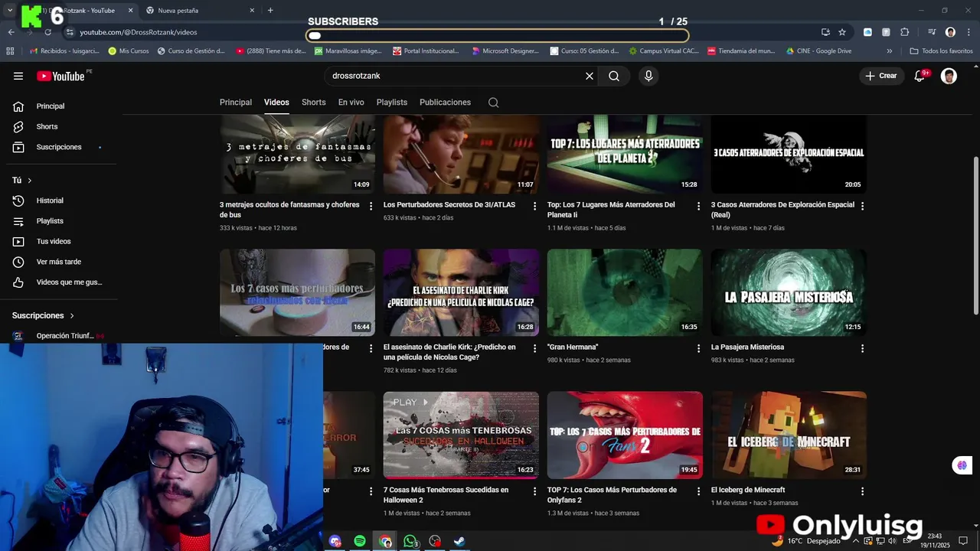The image size is (980, 551).
Task: Open the browser extensions puzzle icon
Action: pyautogui.click(x=904, y=32)
